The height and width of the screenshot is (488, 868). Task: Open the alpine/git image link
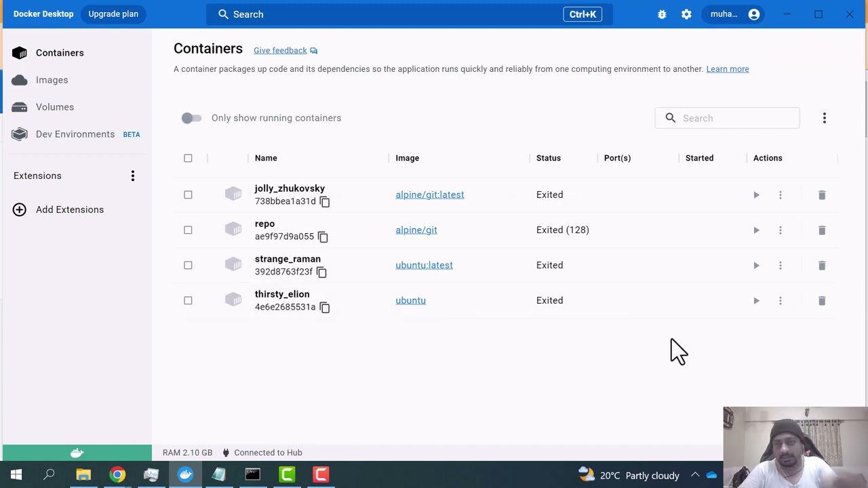[416, 230]
